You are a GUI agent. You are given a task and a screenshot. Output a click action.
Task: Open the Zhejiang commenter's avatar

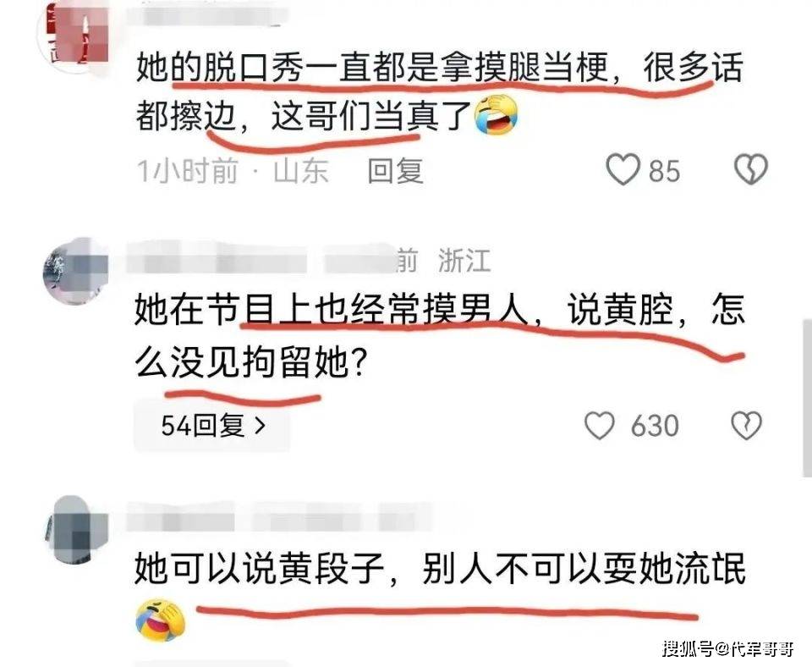click(75, 271)
